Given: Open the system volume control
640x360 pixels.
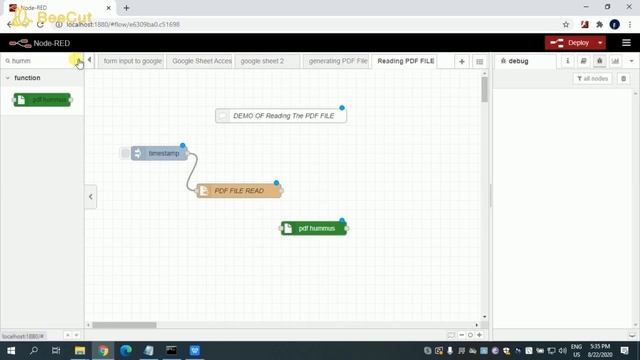Looking at the screenshot, I should (563, 351).
